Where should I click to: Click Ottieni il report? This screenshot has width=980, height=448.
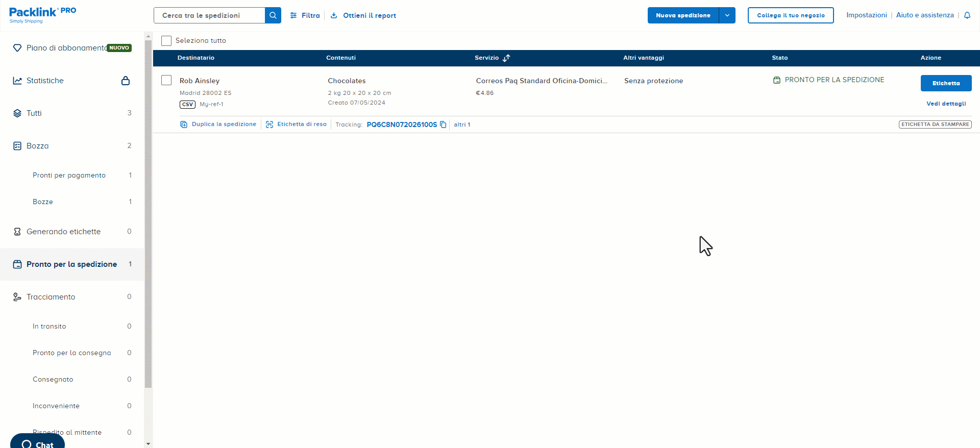363,15
